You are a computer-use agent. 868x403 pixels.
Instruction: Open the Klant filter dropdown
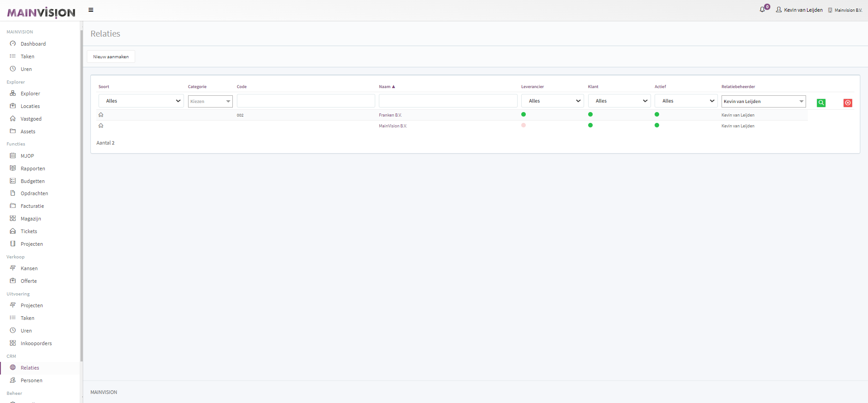(619, 101)
